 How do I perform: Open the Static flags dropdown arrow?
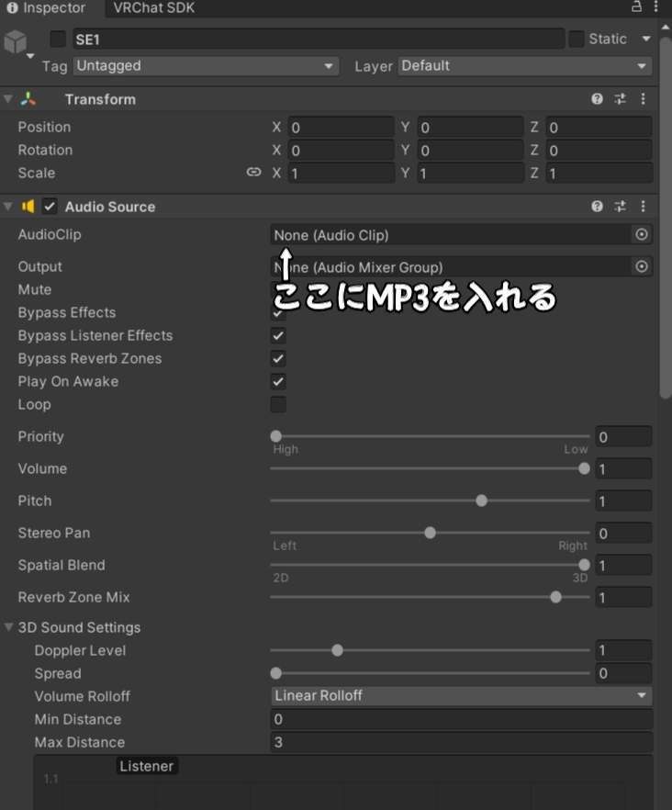pos(646,39)
